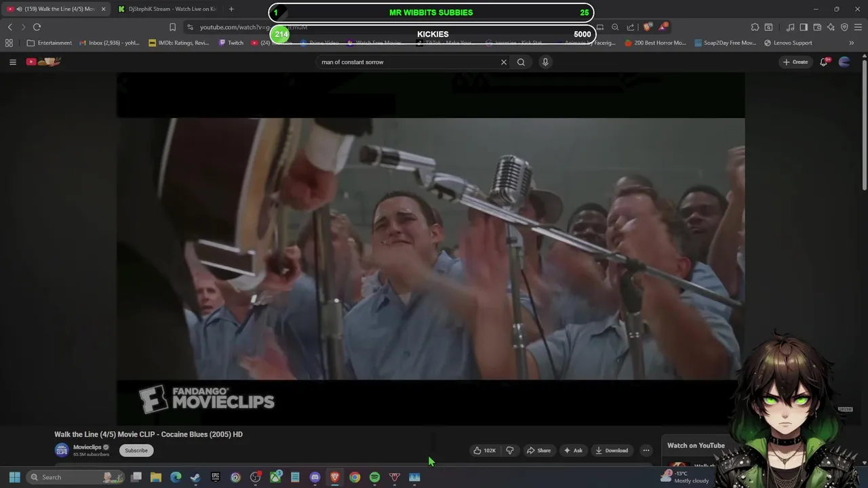Open the 200 Best Horror Mo... bookmark
This screenshot has width=868, height=488.
coord(655,43)
